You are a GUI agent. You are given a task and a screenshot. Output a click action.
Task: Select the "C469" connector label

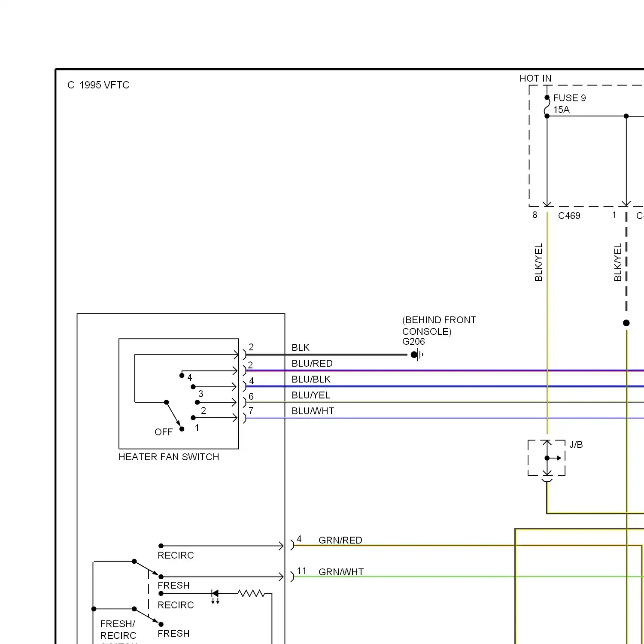click(569, 216)
